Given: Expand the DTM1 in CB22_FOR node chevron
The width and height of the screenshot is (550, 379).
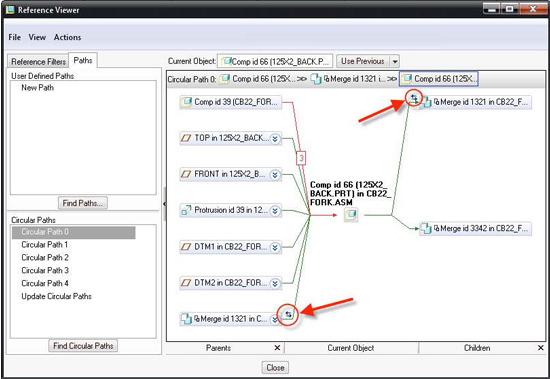Looking at the screenshot, I should pyautogui.click(x=275, y=247).
